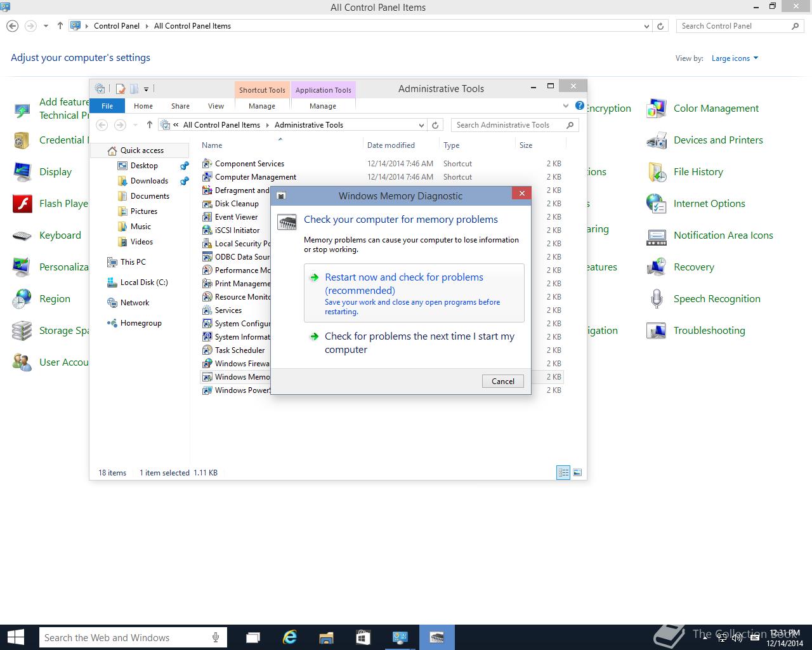Open View ribbon tab
The image size is (812, 650).
click(216, 106)
